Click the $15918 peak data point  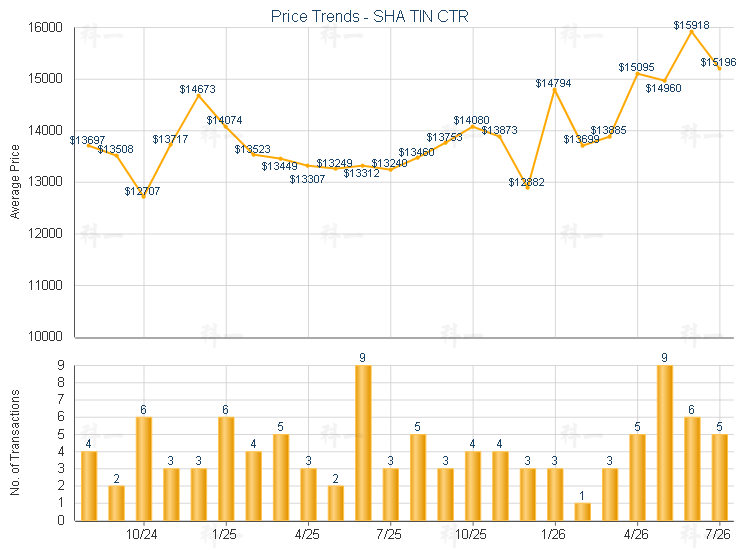point(692,32)
